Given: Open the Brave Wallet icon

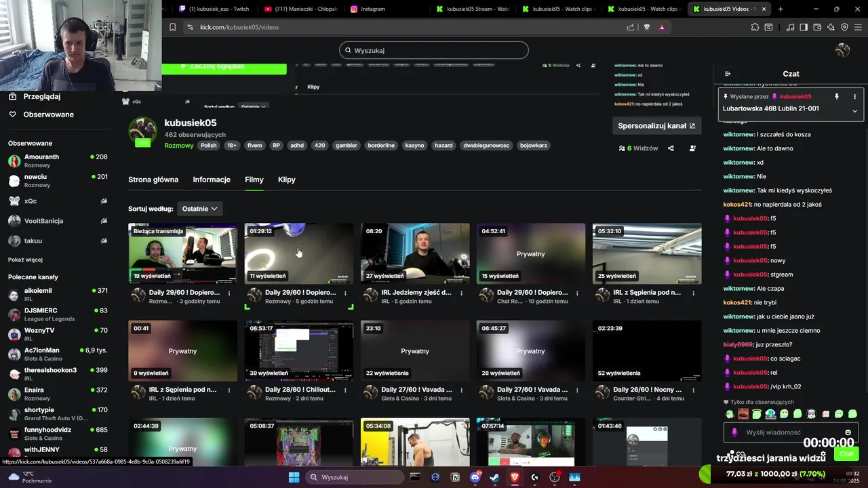Looking at the screenshot, I should click(x=817, y=27).
